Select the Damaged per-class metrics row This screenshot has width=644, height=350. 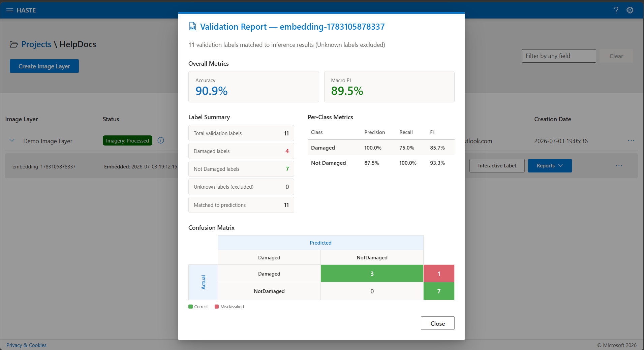pyautogui.click(x=381, y=148)
